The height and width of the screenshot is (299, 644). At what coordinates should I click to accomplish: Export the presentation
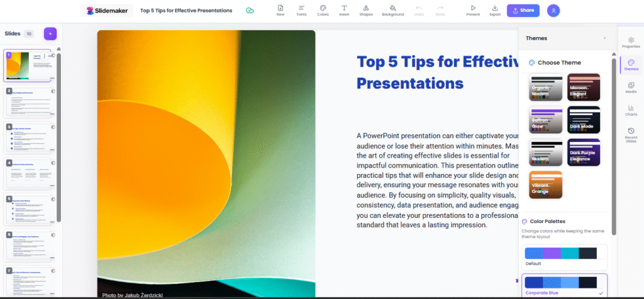pos(495,10)
